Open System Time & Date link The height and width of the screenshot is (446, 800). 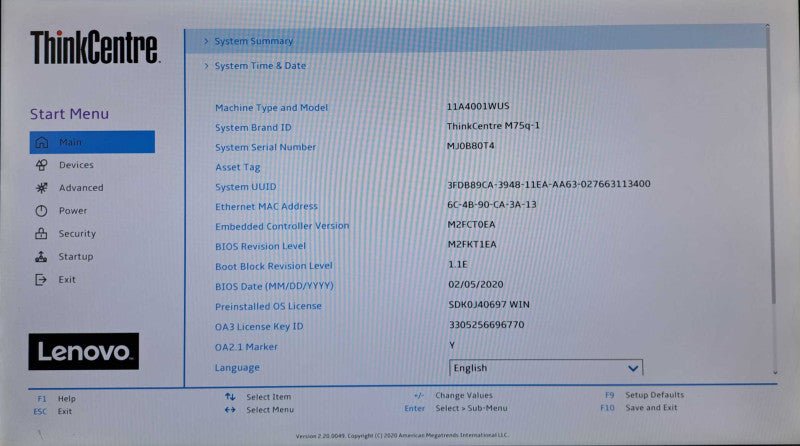tap(260, 66)
